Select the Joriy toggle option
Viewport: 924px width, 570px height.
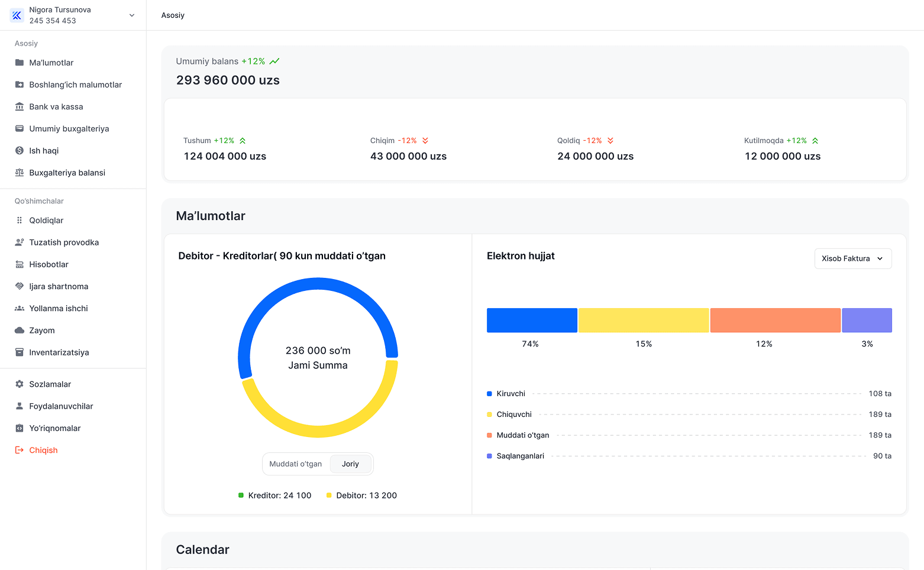coord(350,464)
